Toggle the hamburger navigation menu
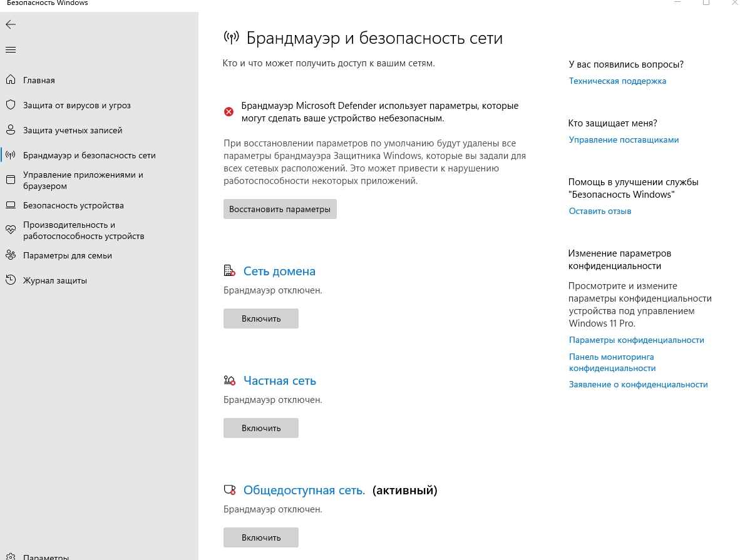 11,49
